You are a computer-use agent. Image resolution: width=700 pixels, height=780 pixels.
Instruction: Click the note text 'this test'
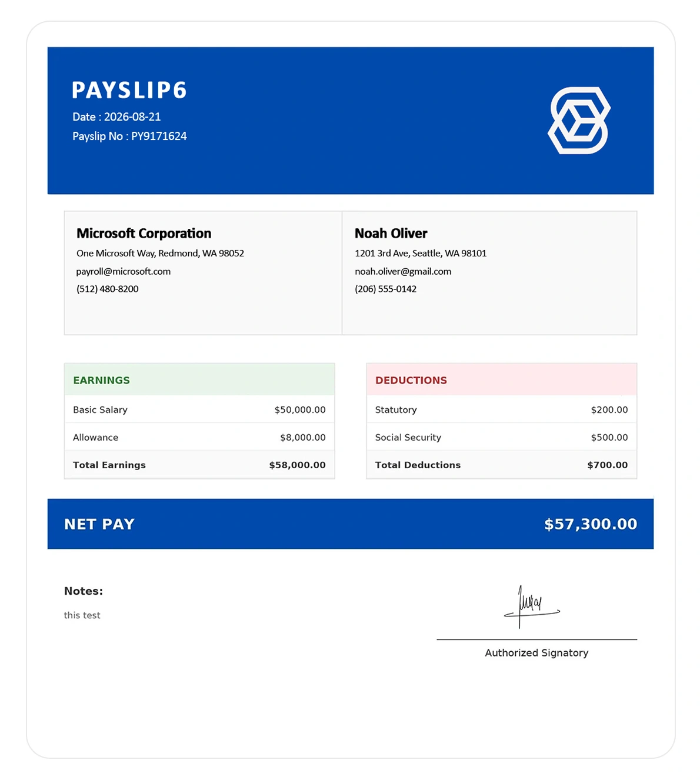[82, 615]
